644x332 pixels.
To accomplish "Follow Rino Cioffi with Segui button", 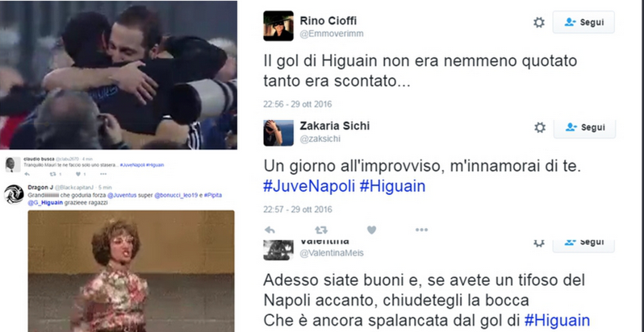I will [x=583, y=22].
